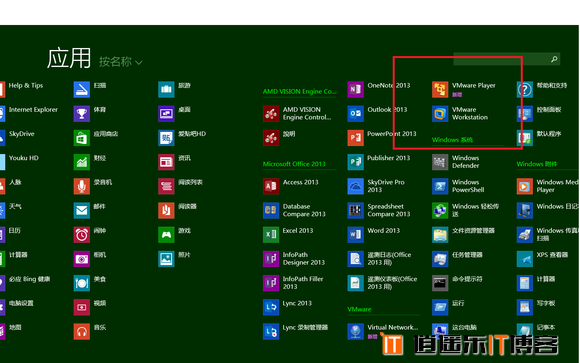The image size is (580, 363).
Task: Open the 阅读列表 reading list icon
Action: [x=166, y=186]
